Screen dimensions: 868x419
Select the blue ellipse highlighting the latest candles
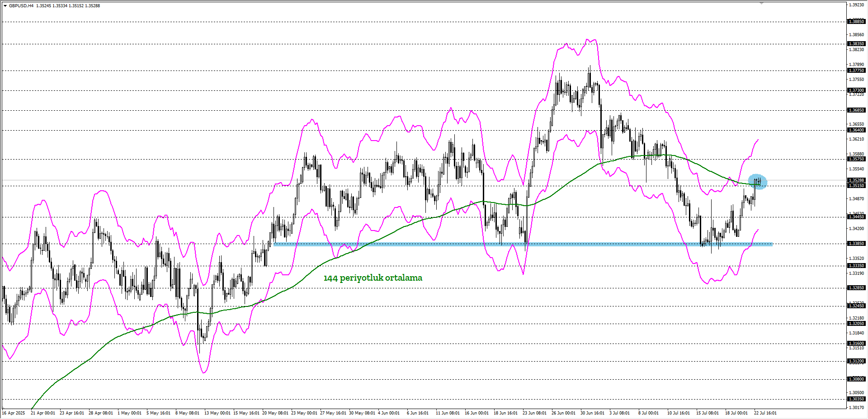(x=757, y=182)
